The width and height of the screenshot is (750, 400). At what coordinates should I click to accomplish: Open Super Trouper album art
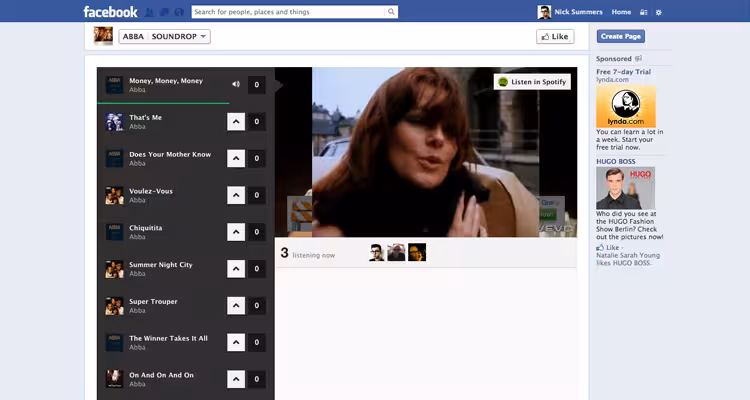pos(114,306)
